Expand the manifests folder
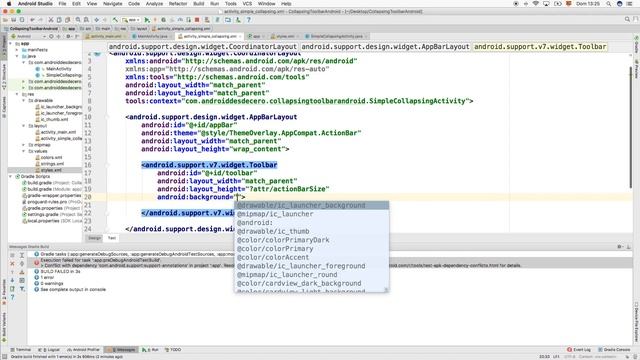Image resolution: width=640 pixels, height=360 pixels. click(x=18, y=50)
